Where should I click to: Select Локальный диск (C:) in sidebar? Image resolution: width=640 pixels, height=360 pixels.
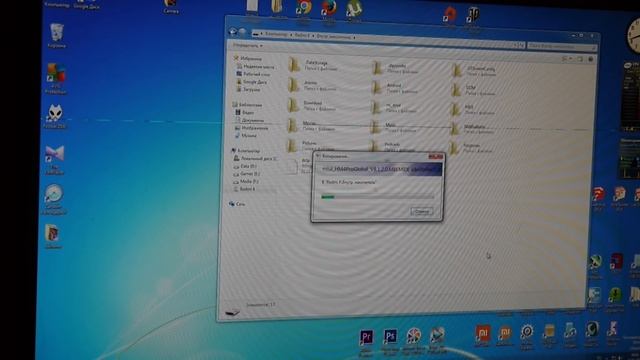(256, 158)
